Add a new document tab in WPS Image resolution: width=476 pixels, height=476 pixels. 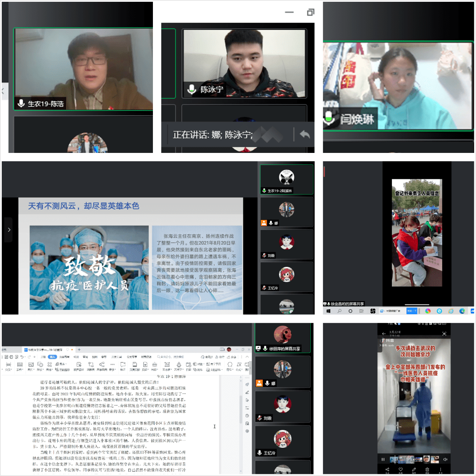(x=79, y=350)
